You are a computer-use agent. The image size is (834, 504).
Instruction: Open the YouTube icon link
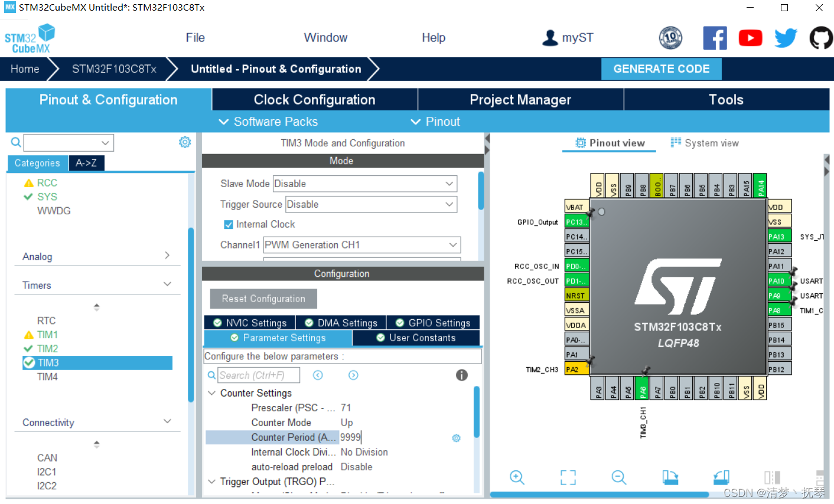click(750, 38)
